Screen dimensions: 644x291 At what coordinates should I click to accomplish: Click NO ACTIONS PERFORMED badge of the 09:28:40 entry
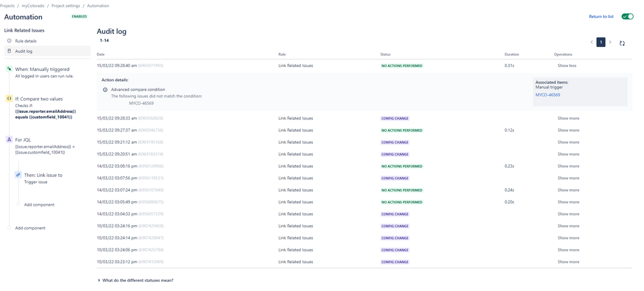pyautogui.click(x=402, y=66)
